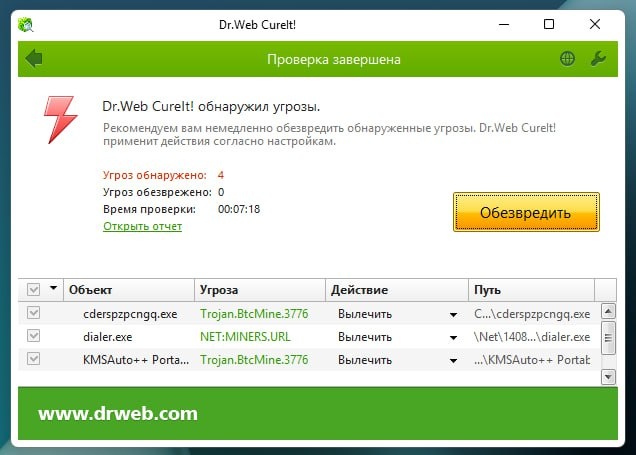The image size is (636, 455).
Task: Open action dropdown for cderspzpcngq.exe
Action: pos(453,315)
